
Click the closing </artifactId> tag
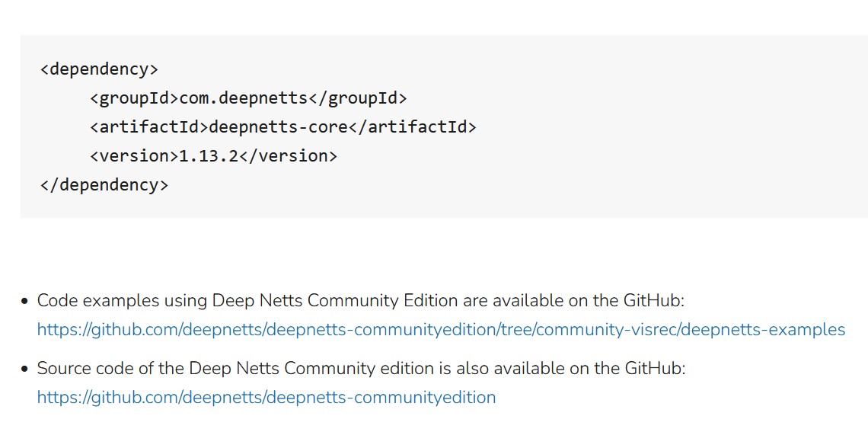[x=413, y=127]
